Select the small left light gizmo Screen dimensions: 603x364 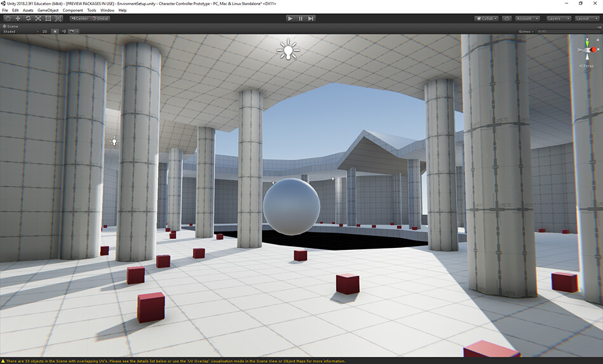(114, 141)
